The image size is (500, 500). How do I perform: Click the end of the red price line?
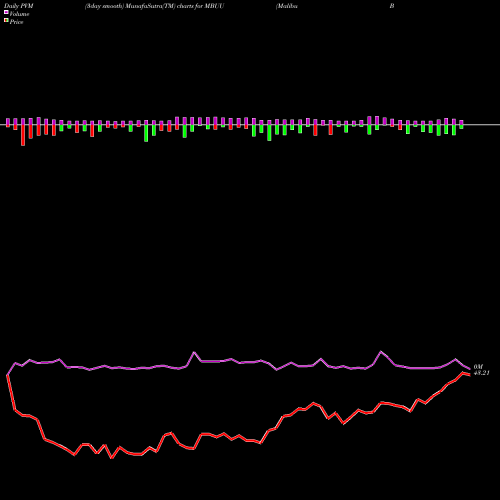pos(469,375)
